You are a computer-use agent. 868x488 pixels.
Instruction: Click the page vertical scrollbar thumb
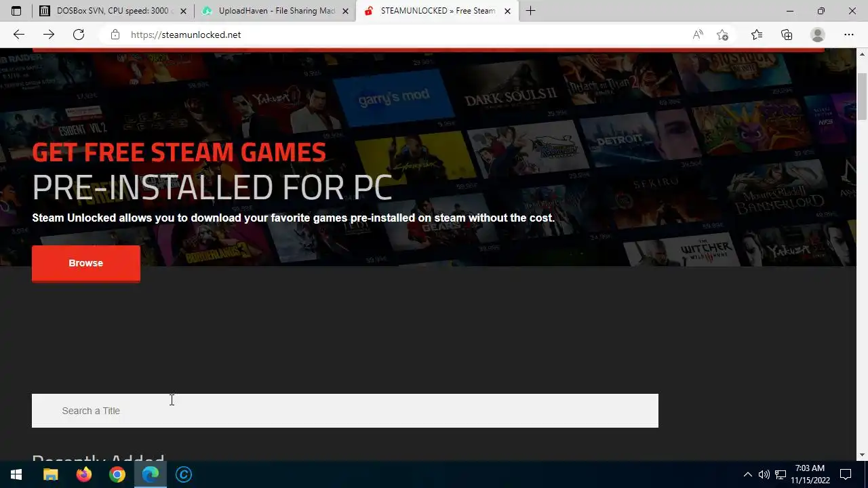click(x=862, y=96)
